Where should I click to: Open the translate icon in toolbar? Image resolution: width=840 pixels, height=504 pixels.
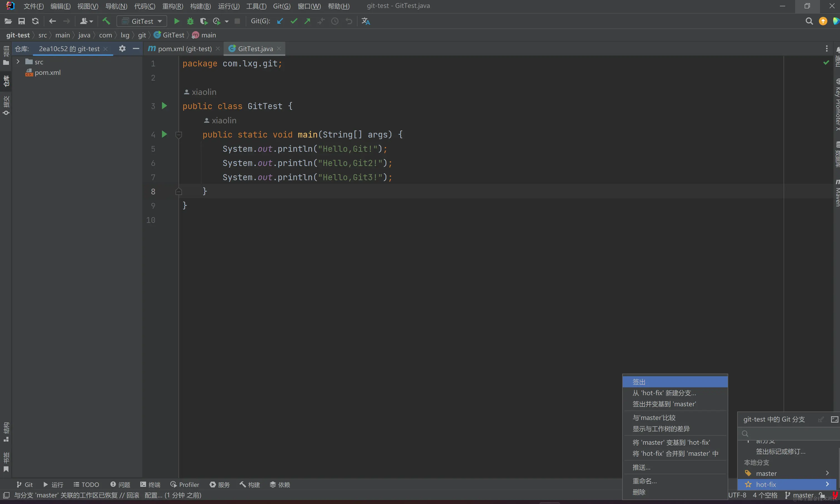[366, 21]
